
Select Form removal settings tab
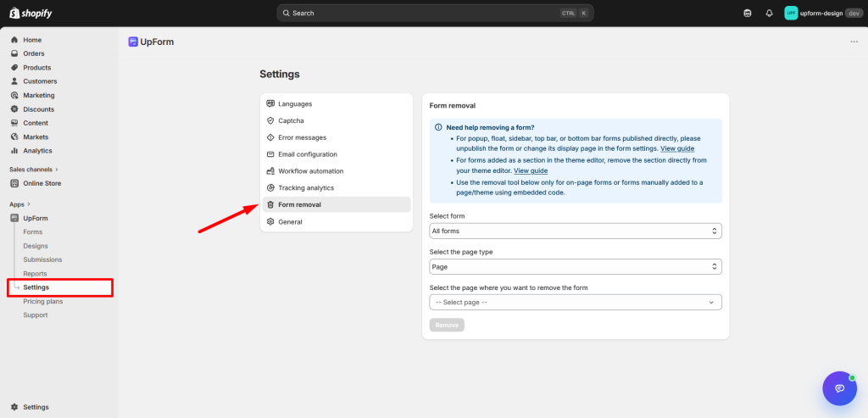(337, 205)
